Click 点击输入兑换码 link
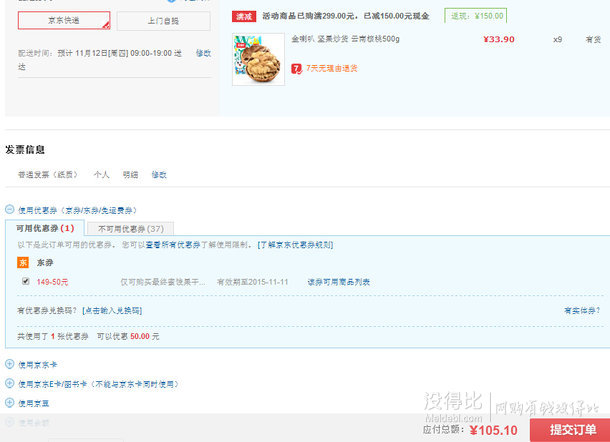 112,310
